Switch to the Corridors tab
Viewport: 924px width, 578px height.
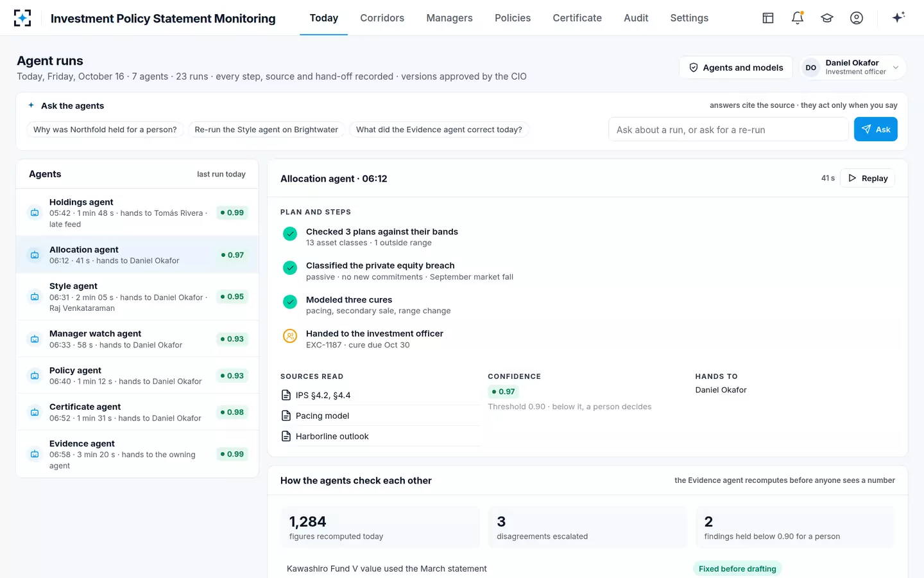(382, 18)
